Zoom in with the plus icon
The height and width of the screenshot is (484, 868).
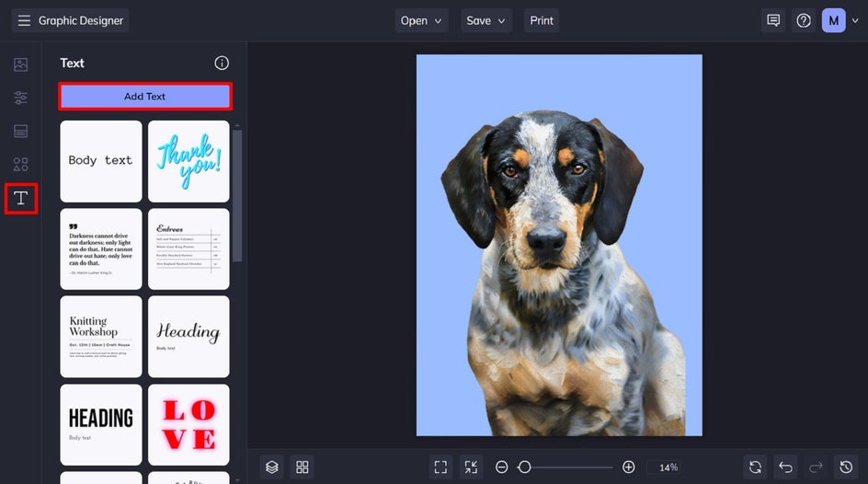coord(628,467)
